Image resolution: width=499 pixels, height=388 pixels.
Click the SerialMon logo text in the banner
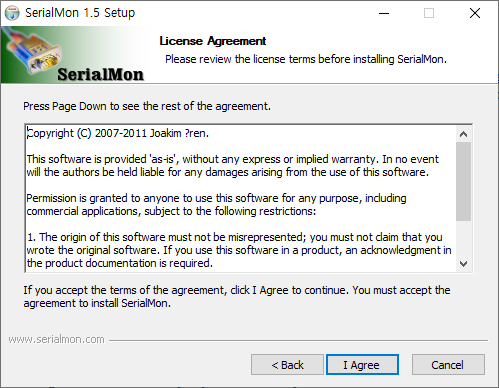pos(100,74)
